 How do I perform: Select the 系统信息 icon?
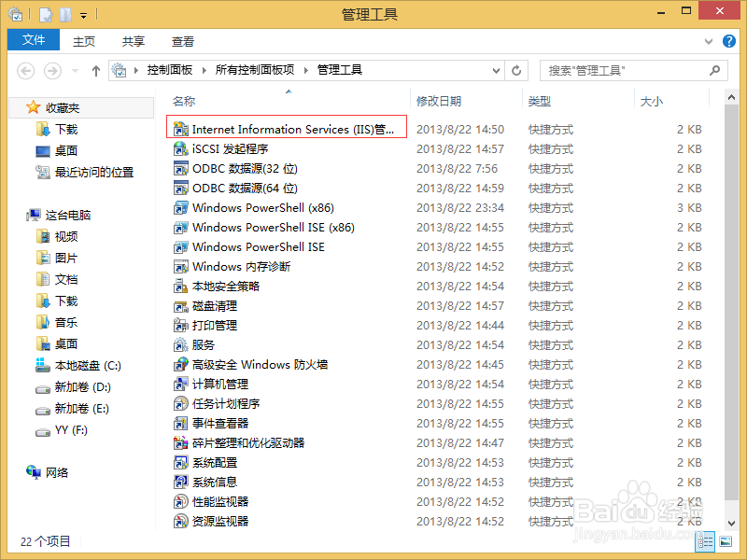180,482
